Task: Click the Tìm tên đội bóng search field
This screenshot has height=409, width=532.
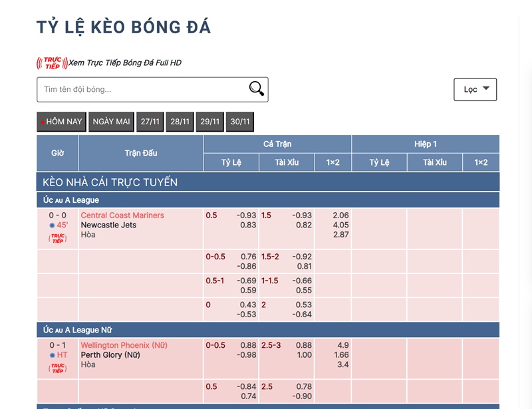Action: click(133, 88)
